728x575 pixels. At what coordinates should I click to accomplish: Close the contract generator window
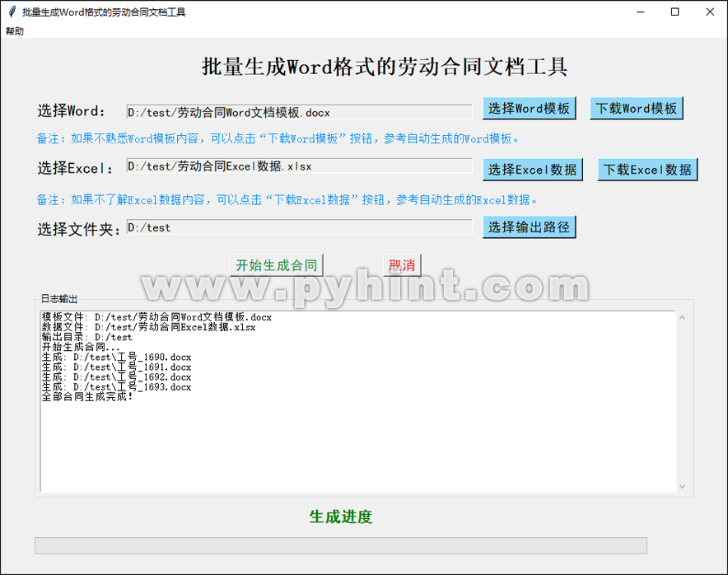point(710,12)
